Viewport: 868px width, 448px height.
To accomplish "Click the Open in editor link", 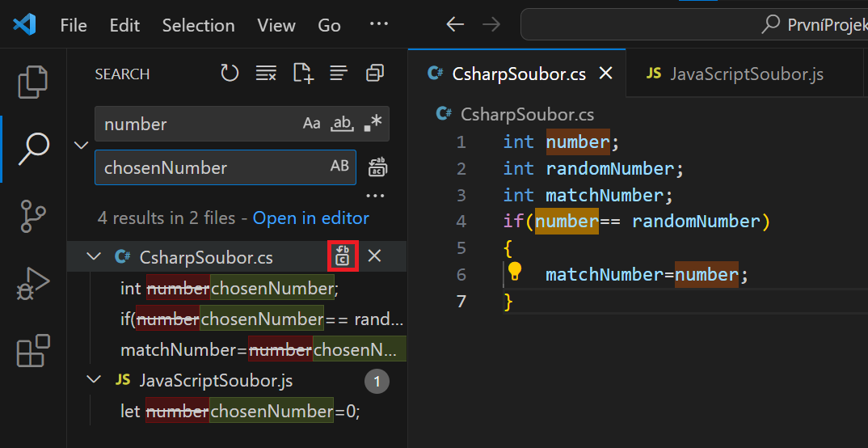I will [x=311, y=218].
